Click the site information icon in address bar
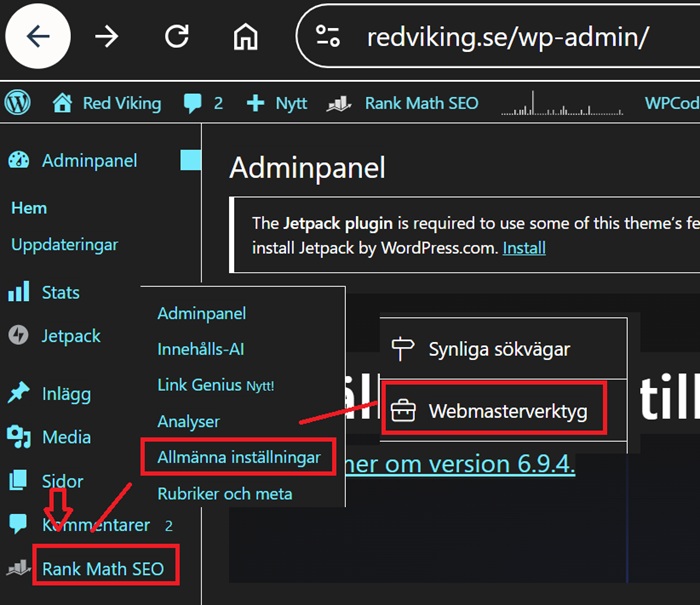The image size is (700, 605). (x=328, y=37)
